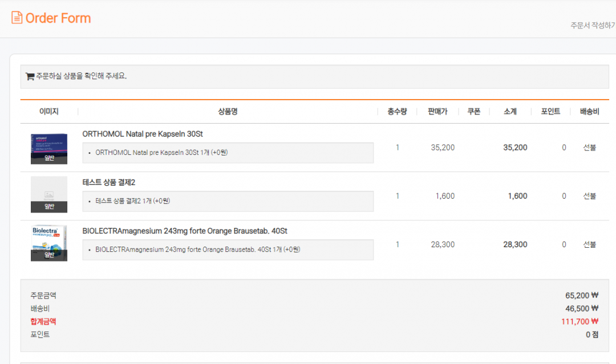The height and width of the screenshot is (364, 616).
Task: Click the bold 28,300 subtotal value
Action: point(516,244)
